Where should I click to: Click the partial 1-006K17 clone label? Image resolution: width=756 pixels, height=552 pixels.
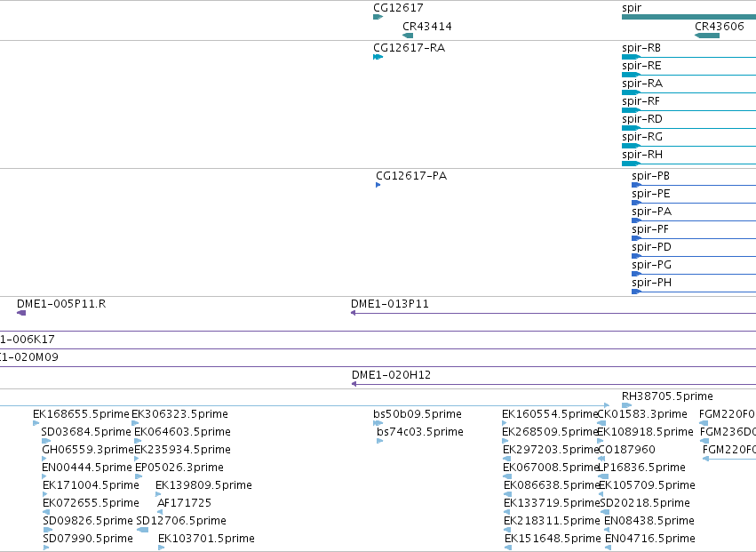click(x=28, y=340)
